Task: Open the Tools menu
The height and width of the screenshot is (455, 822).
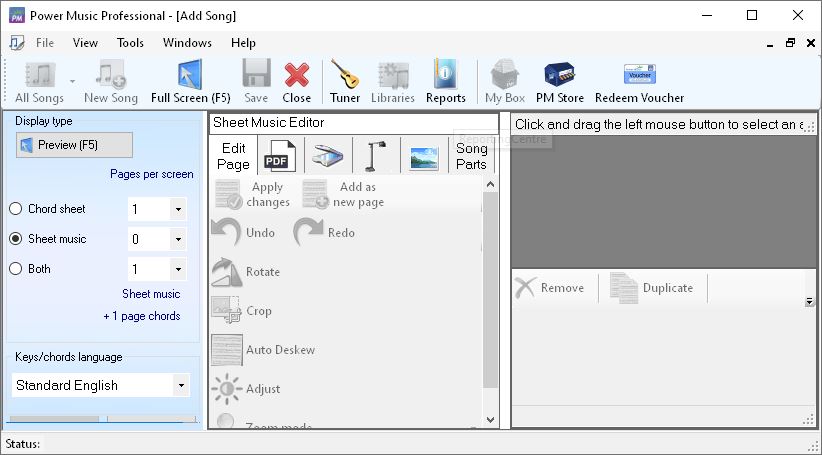Action: [130, 43]
